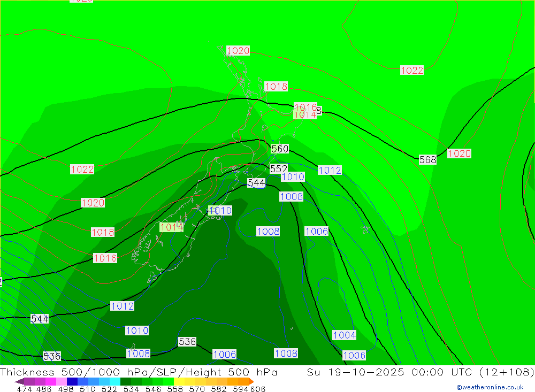The width and height of the screenshot is (535, 392).
Task: Open the weatheronline.co.uk copyright link
Action: click(490, 387)
